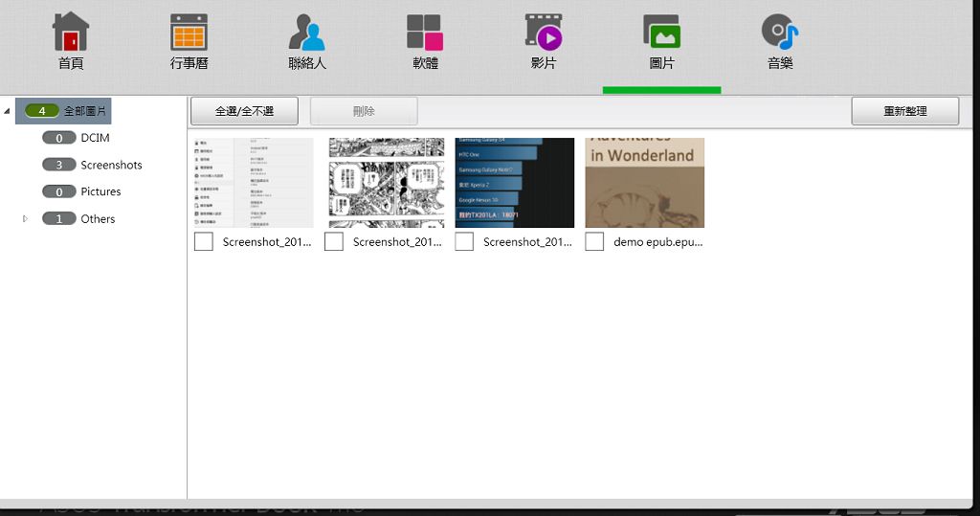Viewport: 980px width, 516px height.
Task: Select the 圖片 pictures icon
Action: [661, 40]
